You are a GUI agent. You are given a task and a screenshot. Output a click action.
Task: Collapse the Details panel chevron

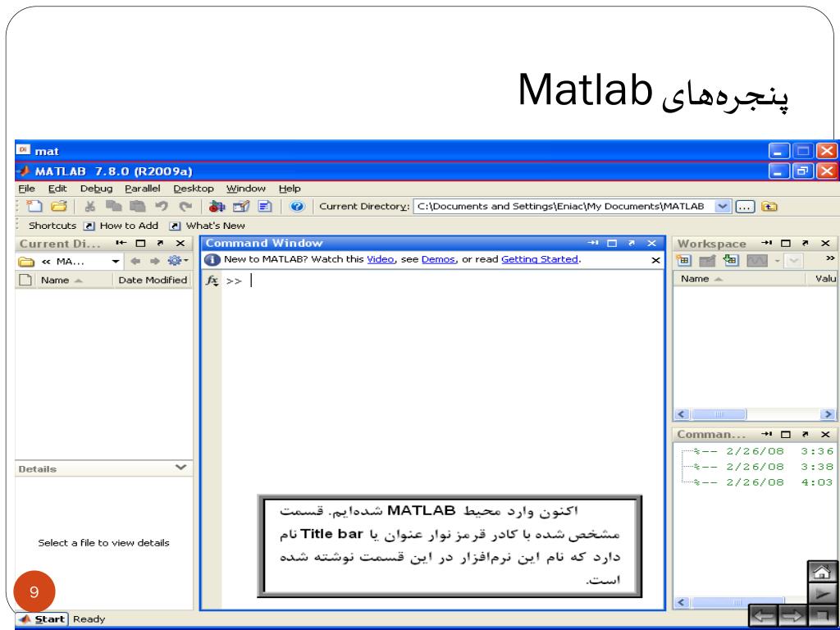point(181,468)
